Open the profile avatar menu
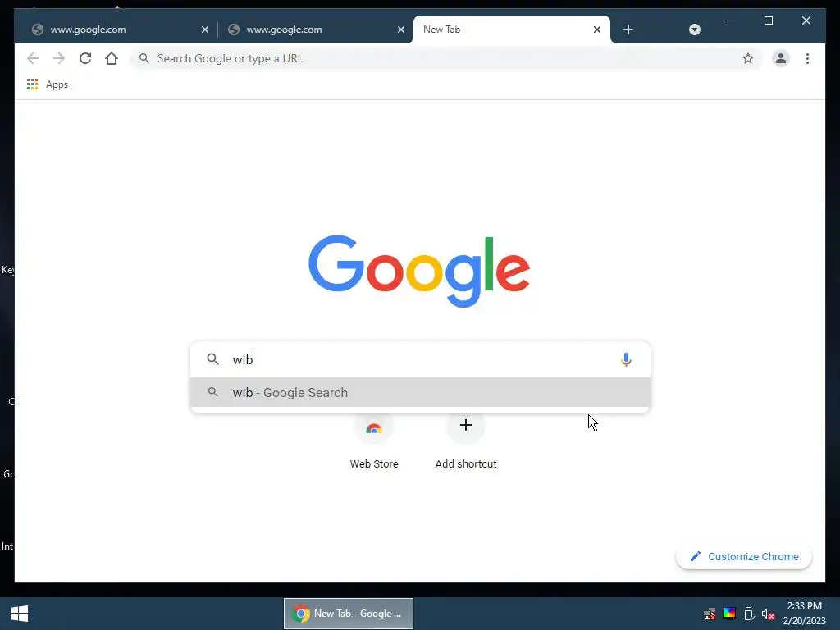The image size is (840, 630). click(781, 58)
